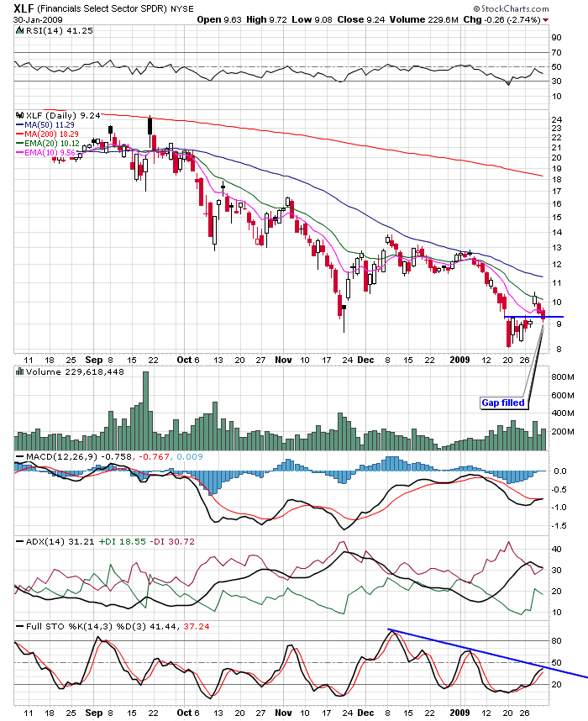Click the XLF (Daily) 9.24 label
The height and width of the screenshot is (721, 588).
(63, 115)
